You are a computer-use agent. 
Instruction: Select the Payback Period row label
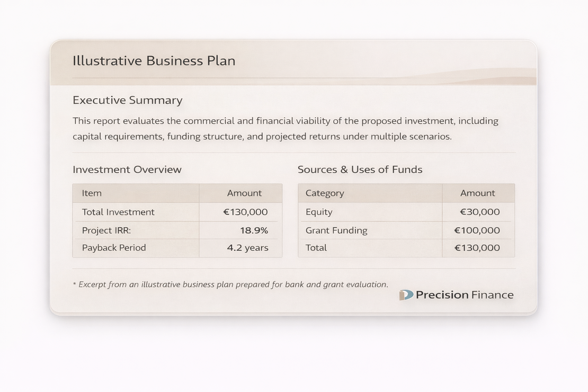coord(114,247)
